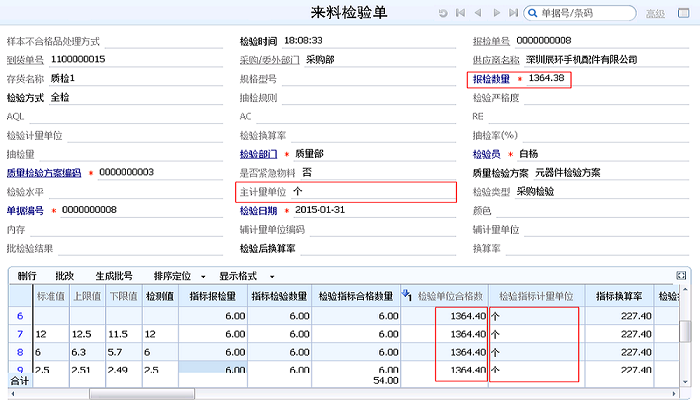Image resolution: width=700 pixels, height=401 pixels.
Task: Jump to the first record icon
Action: point(460,13)
